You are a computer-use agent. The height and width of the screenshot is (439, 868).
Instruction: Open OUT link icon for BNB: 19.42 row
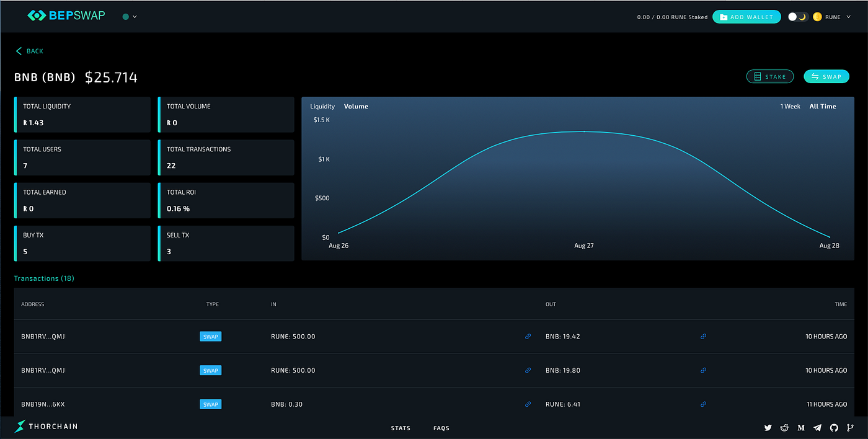click(703, 337)
